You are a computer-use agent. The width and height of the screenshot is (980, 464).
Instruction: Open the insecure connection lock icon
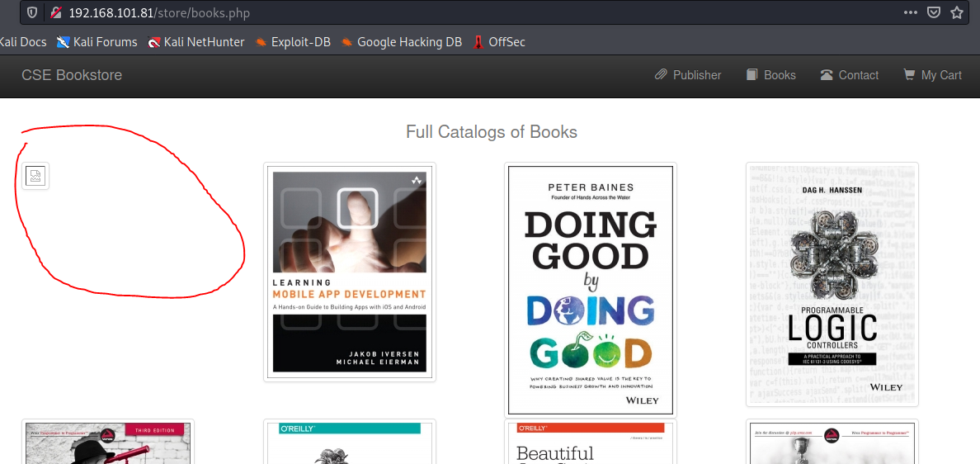(55, 12)
